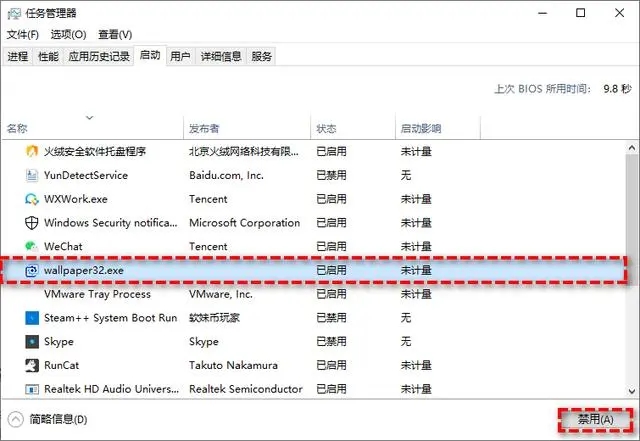
Task: Click the Huorong security tray program icon
Action: (x=32, y=151)
